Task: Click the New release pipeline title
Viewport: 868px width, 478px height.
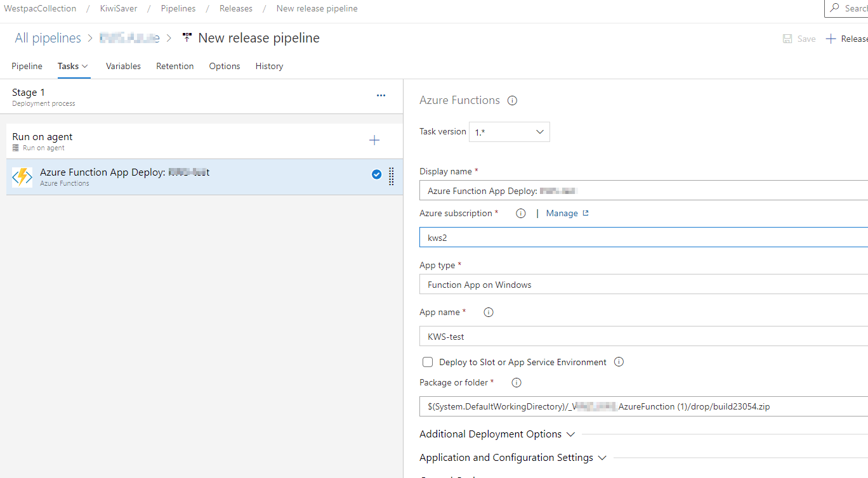Action: [259, 38]
